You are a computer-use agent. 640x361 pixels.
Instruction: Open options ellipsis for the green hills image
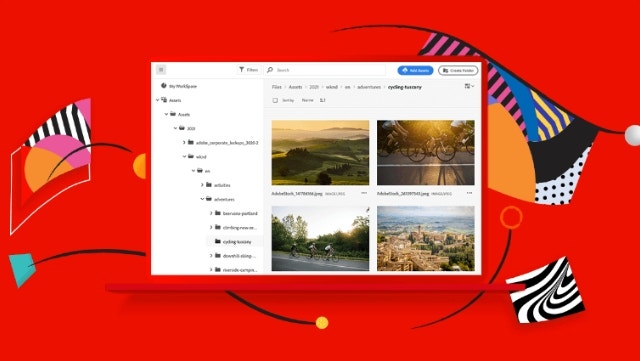(364, 193)
